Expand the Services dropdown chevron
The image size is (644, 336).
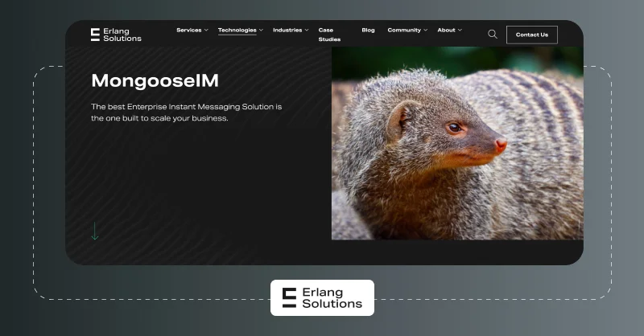tap(206, 30)
